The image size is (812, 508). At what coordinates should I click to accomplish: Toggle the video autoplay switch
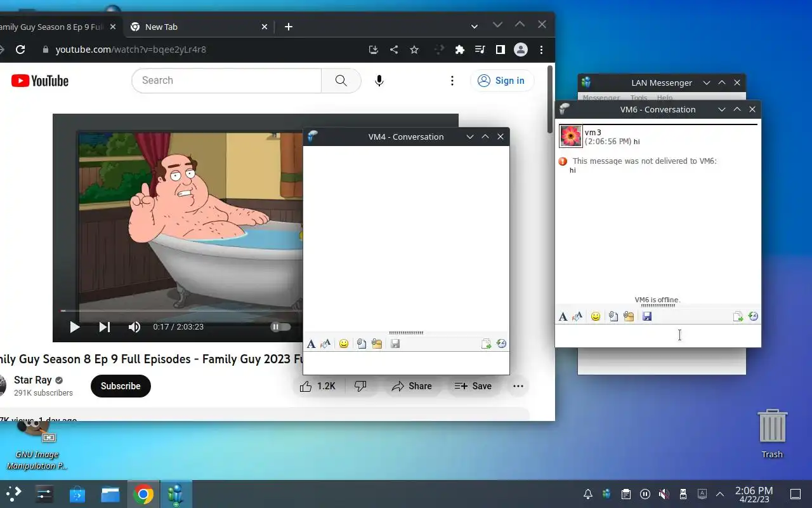point(280,327)
